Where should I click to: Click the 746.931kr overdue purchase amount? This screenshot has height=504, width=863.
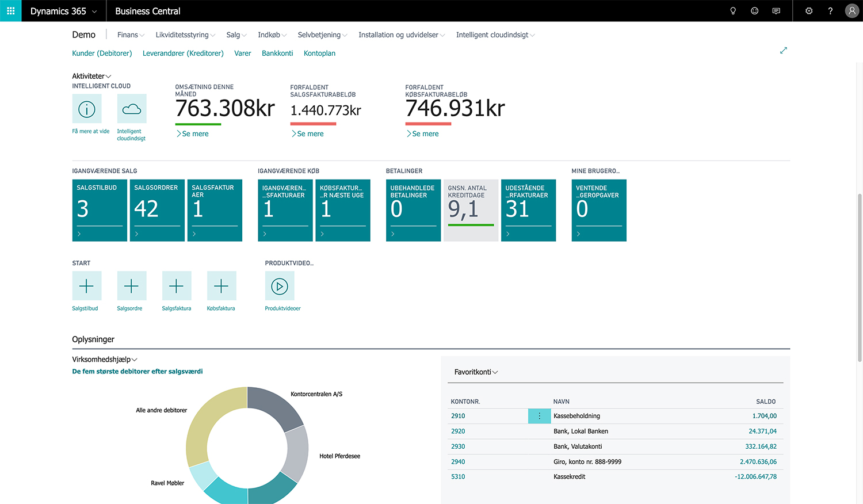click(x=455, y=108)
